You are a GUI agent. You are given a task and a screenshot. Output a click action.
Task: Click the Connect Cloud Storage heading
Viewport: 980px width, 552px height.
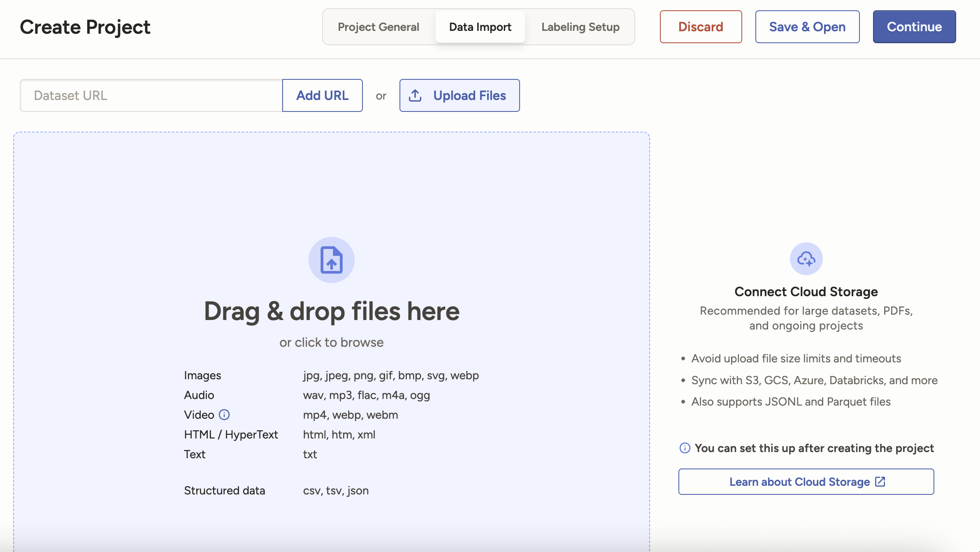coord(806,292)
